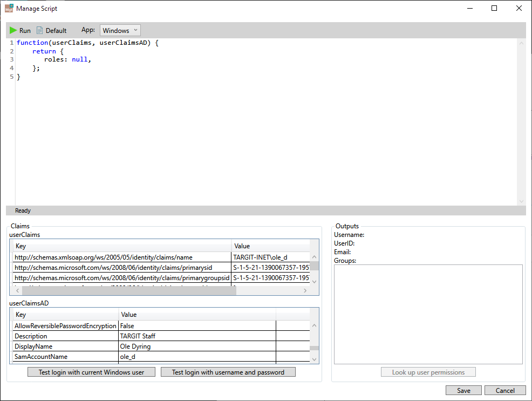Select the DisplayName row showing Ole Dyring
Screen dimensions: 532x401
(65, 346)
